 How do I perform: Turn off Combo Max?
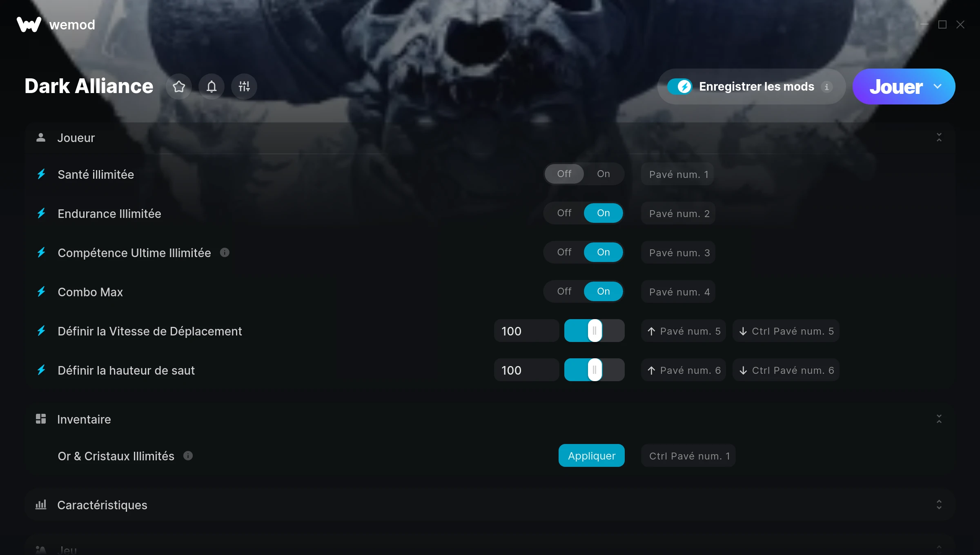click(564, 291)
